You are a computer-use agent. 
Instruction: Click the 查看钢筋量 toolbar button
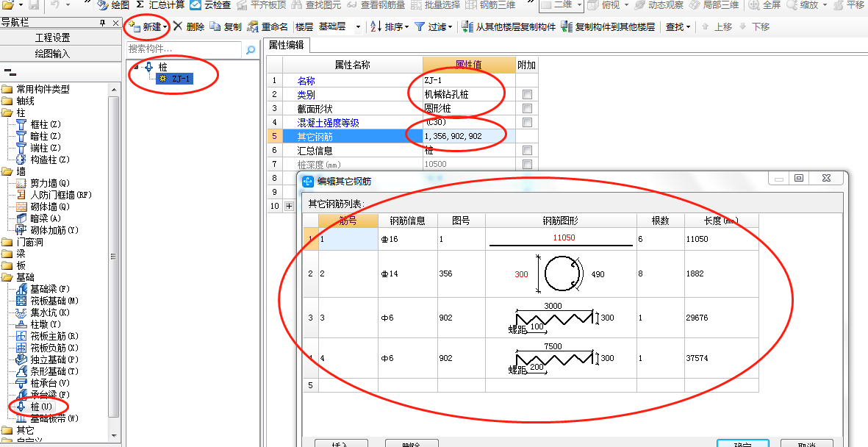(376, 5)
